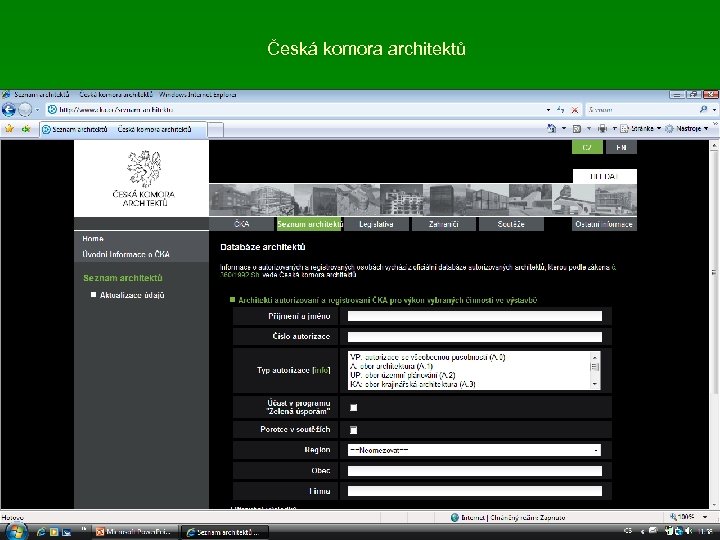Open the Stránka page menu

(x=641, y=129)
